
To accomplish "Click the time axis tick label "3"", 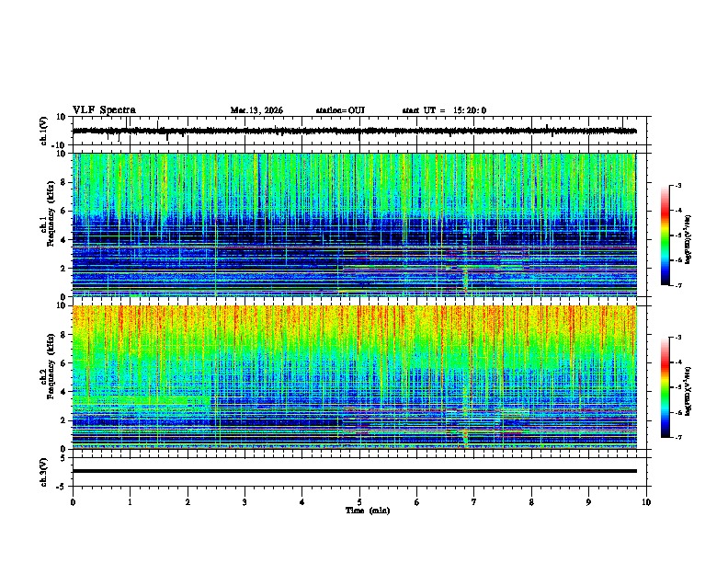I will click(x=245, y=502).
